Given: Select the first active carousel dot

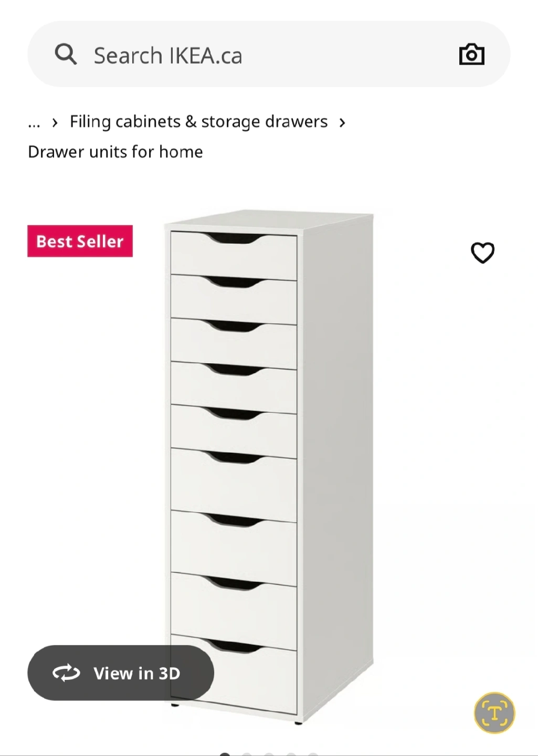Looking at the screenshot, I should 225,754.
